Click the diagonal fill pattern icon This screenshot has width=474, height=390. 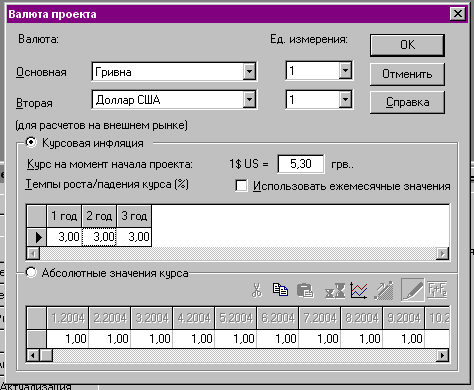pos(384,290)
